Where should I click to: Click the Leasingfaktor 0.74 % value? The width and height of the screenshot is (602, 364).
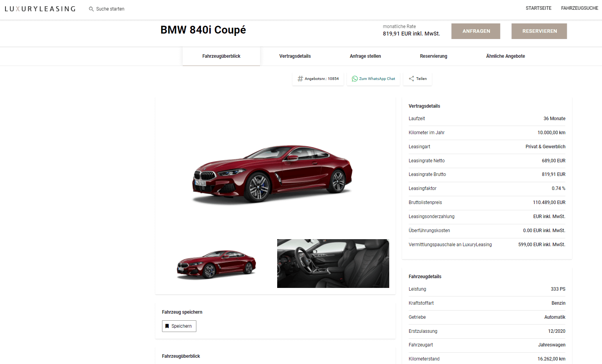559,188
